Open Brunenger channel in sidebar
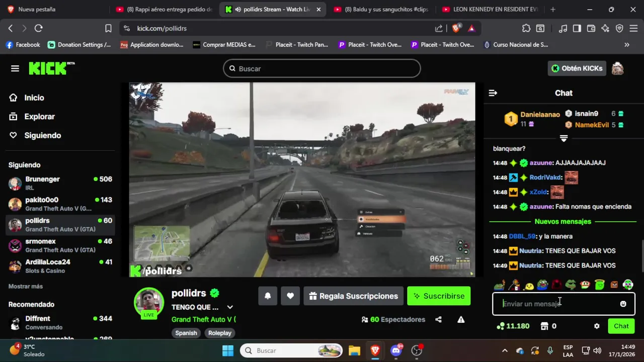Viewport: 644px width, 362px height. pos(60,184)
